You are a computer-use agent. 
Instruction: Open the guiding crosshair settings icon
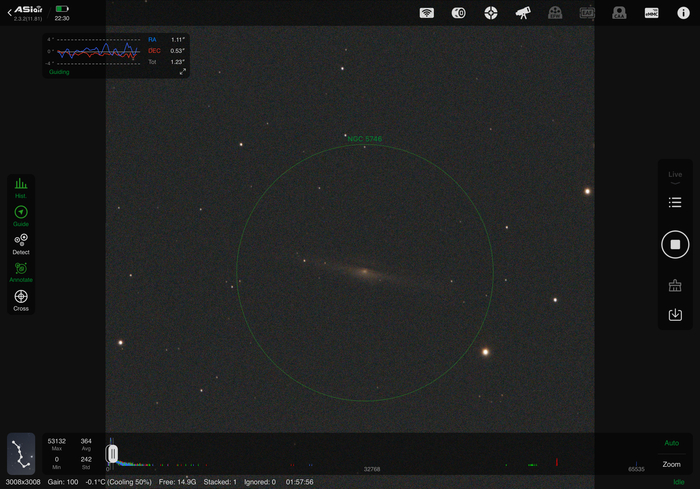click(x=491, y=13)
